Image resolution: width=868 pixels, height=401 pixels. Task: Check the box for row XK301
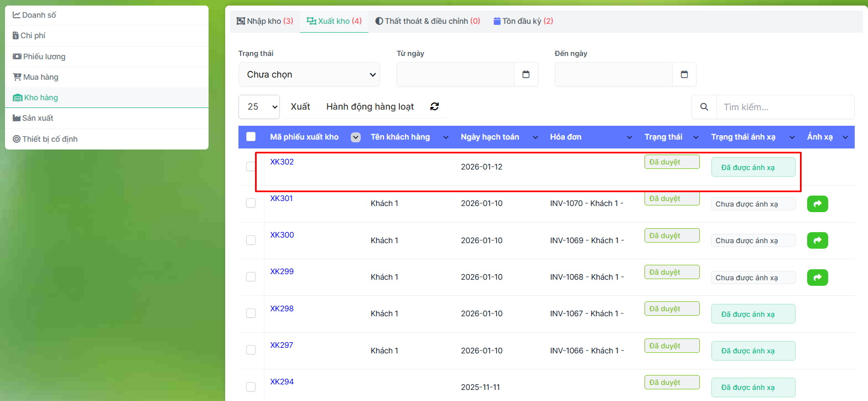coord(251,203)
